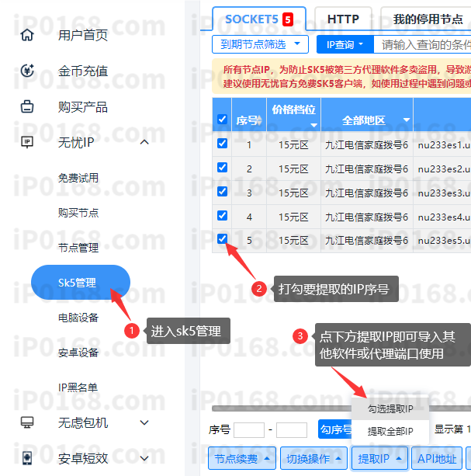Image resolution: width=471 pixels, height=476 pixels.
Task: Click the coin recharge icon beside 金币充值
Action: point(27,71)
